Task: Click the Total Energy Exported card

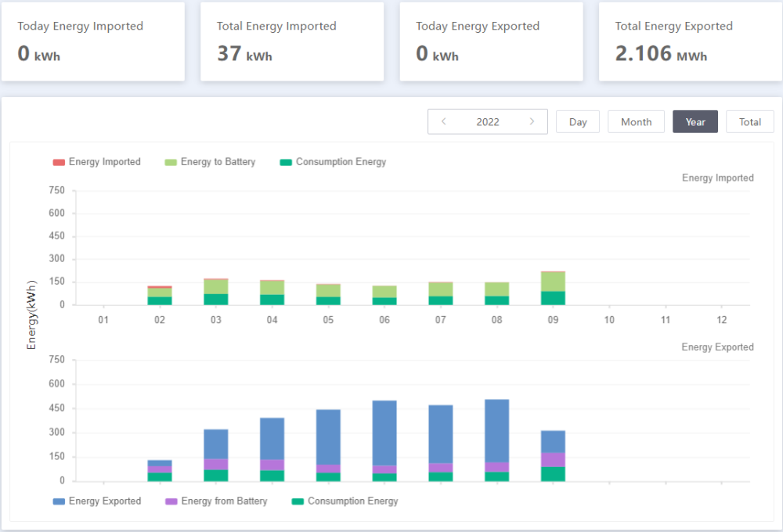Action: (691, 41)
